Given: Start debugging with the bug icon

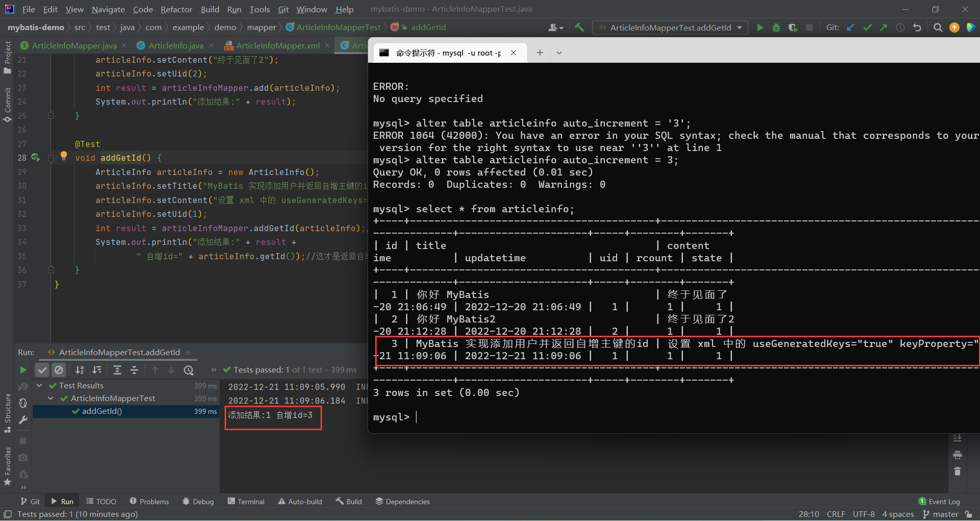Looking at the screenshot, I should pos(776,28).
